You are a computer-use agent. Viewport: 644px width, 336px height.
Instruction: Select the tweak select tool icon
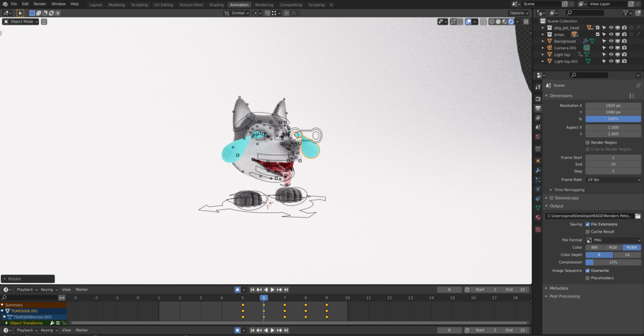(20, 13)
